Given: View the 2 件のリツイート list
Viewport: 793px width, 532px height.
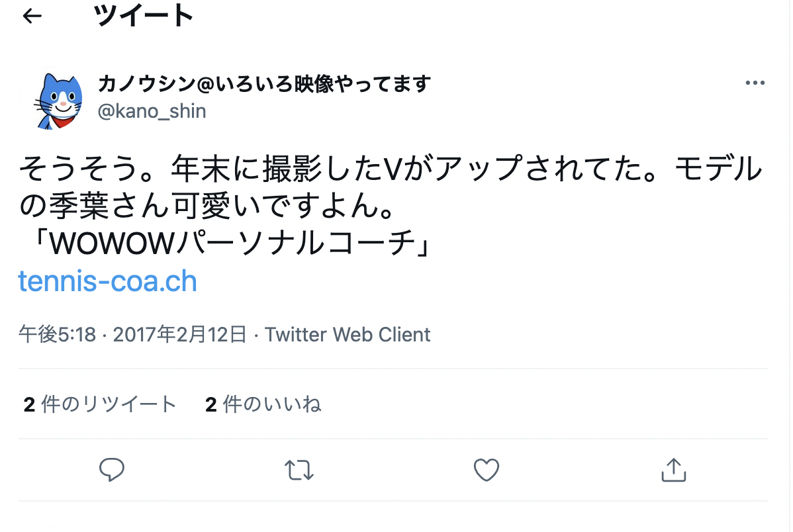Looking at the screenshot, I should click(100, 404).
